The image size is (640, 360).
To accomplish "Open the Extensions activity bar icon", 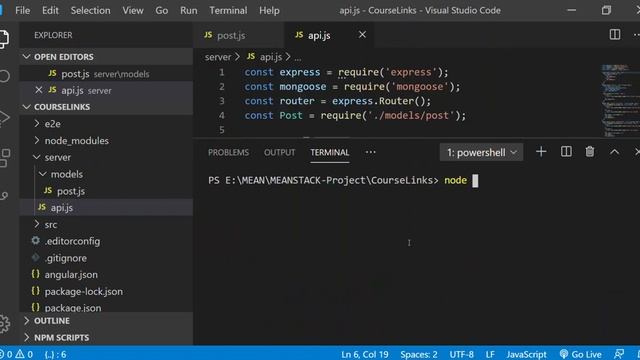I will (x=5, y=158).
